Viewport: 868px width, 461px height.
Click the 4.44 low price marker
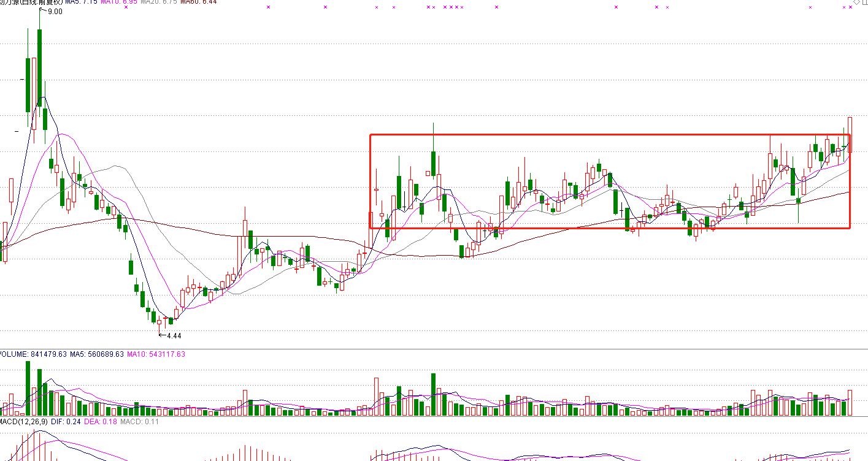173,336
